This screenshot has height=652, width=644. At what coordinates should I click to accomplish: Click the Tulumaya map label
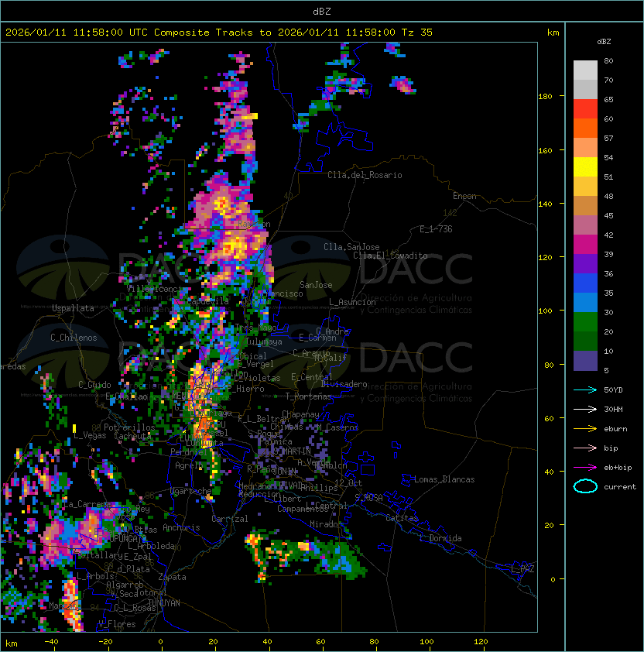point(264,341)
